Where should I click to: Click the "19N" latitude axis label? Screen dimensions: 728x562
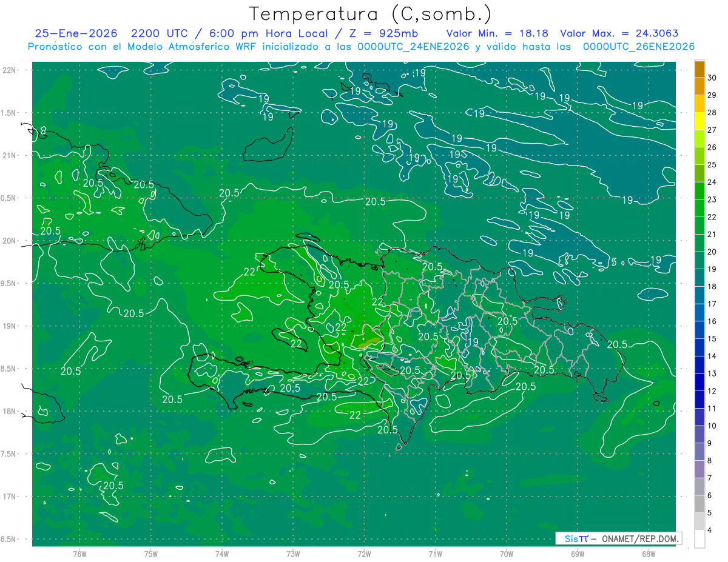(10, 326)
